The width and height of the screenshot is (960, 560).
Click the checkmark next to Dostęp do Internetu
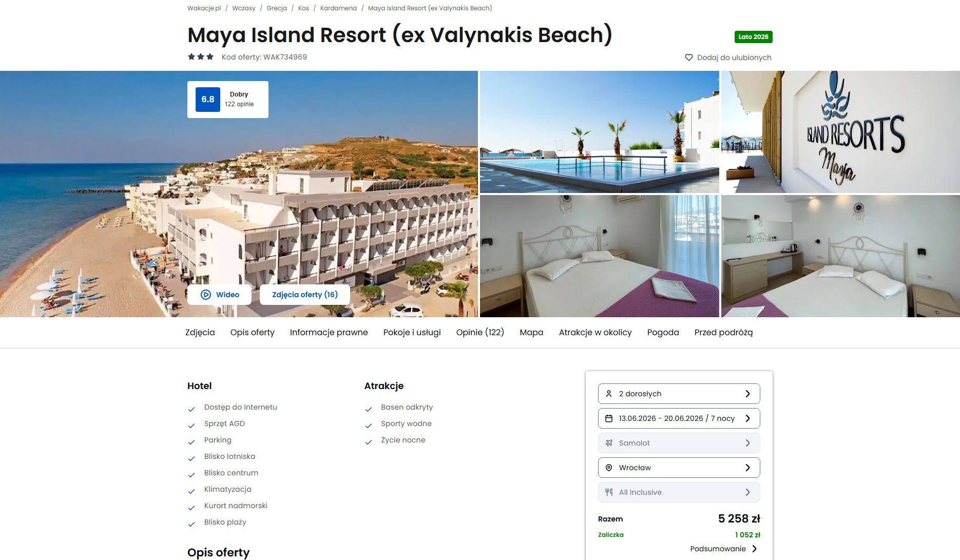pyautogui.click(x=191, y=409)
